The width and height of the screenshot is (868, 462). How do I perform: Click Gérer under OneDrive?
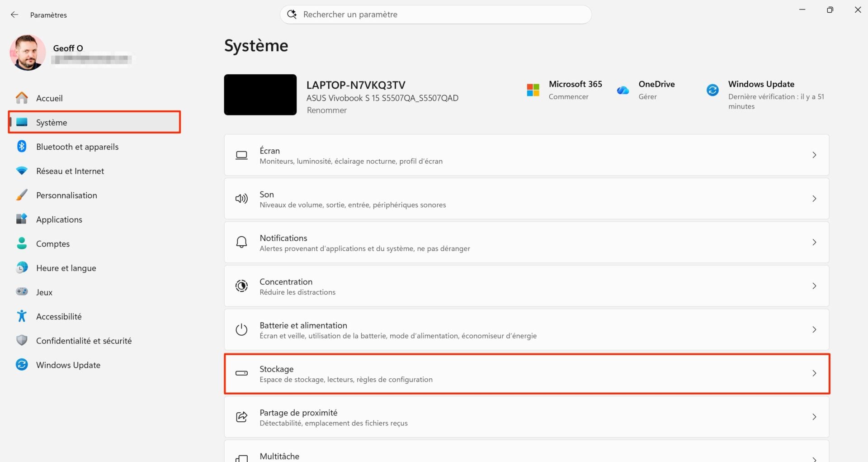(x=647, y=96)
